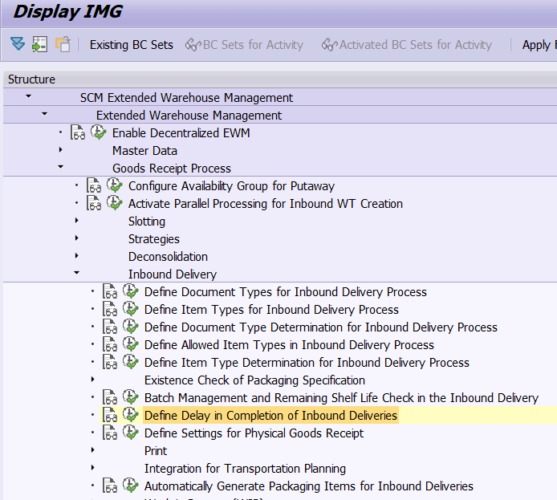Execute Define Settings for Physical Goods Receipt
This screenshot has width=557, height=500.
130,433
